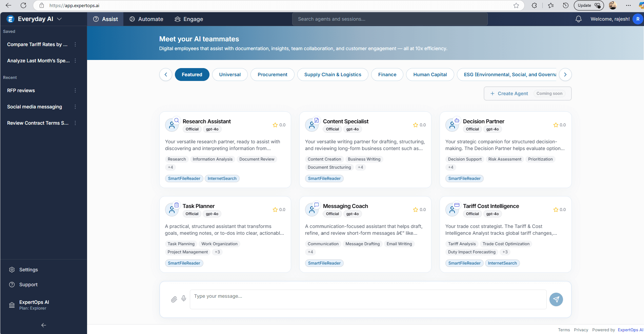Click Research Assistant agent avatar icon
644x334 pixels.
pos(172,125)
